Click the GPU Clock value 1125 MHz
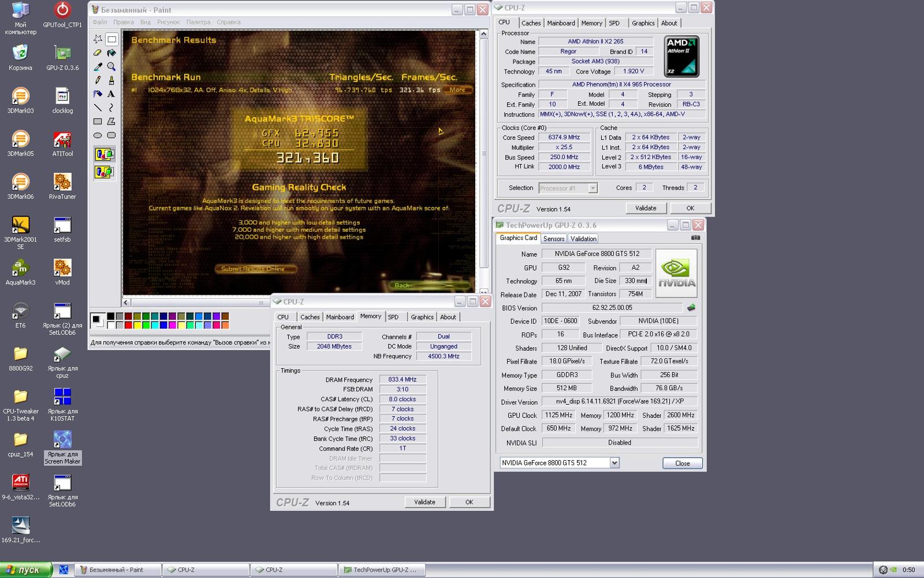This screenshot has width=924, height=578. tap(558, 415)
